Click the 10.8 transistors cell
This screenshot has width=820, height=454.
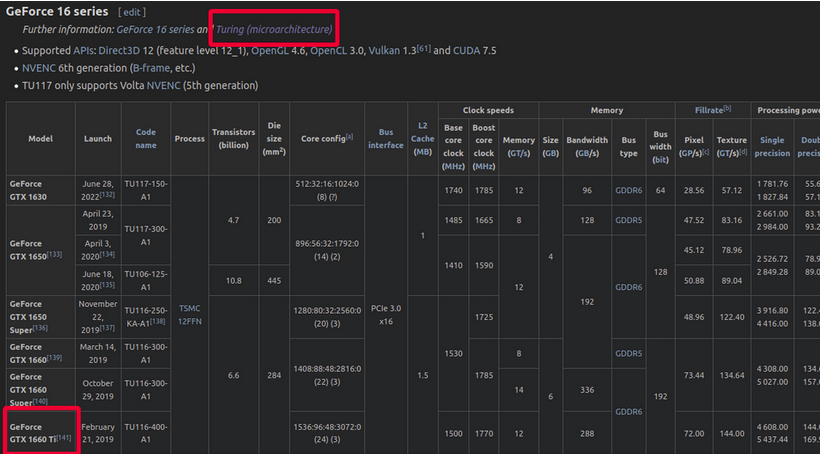pos(233,280)
